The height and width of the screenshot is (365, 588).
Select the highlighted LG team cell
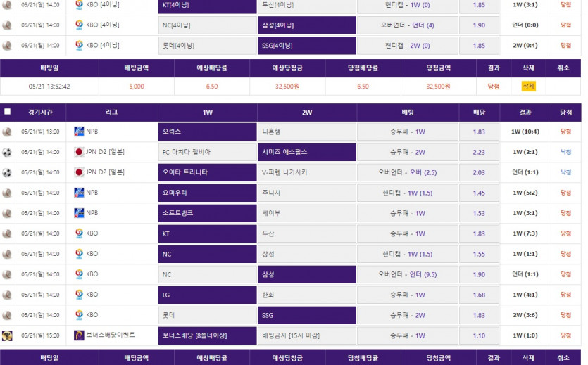pos(207,295)
